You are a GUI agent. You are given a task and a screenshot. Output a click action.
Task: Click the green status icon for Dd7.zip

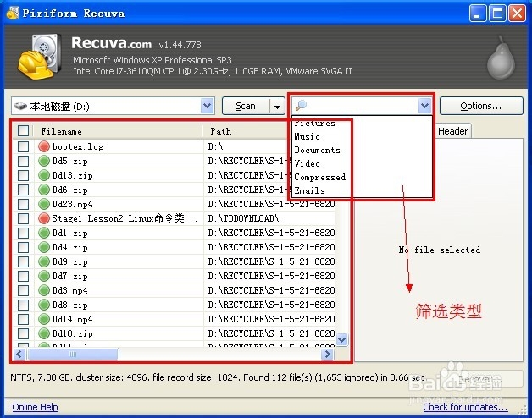(44, 276)
